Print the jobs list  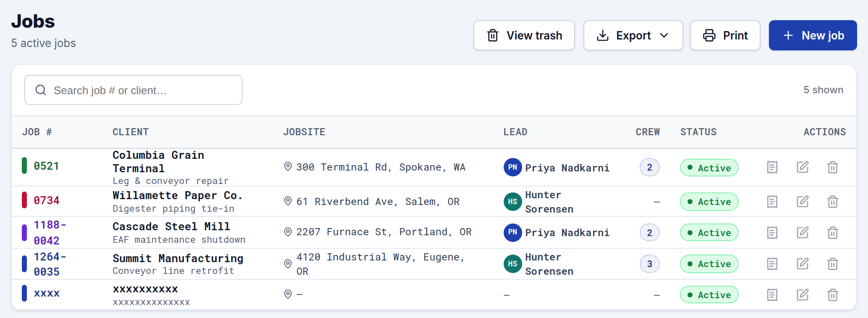[725, 35]
